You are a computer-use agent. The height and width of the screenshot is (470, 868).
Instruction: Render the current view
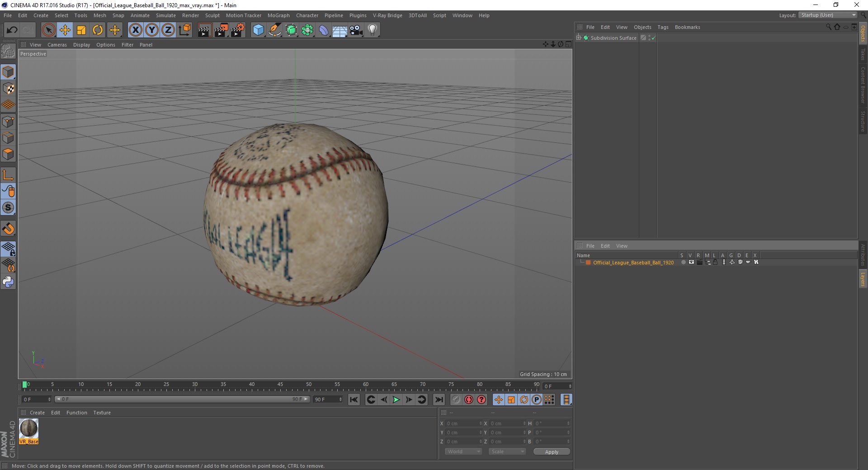(204, 30)
